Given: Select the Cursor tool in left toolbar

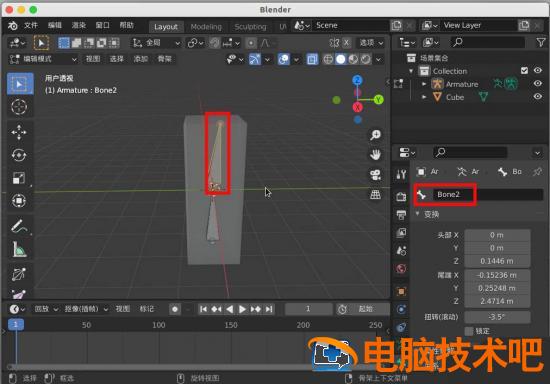Looking at the screenshot, I should pos(19,107).
